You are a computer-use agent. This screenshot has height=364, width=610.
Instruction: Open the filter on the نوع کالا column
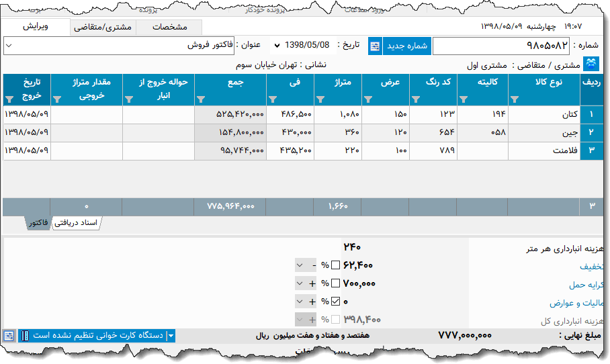point(515,99)
